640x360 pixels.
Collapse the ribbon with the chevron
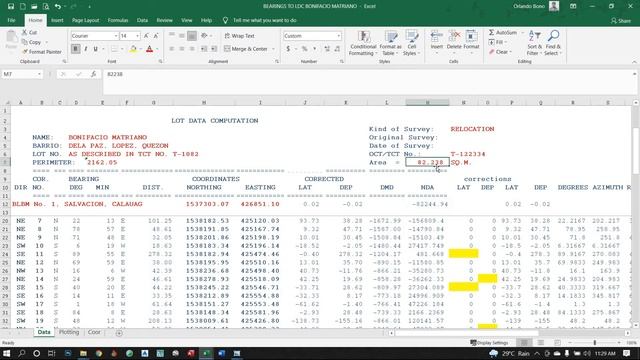tap(634, 62)
